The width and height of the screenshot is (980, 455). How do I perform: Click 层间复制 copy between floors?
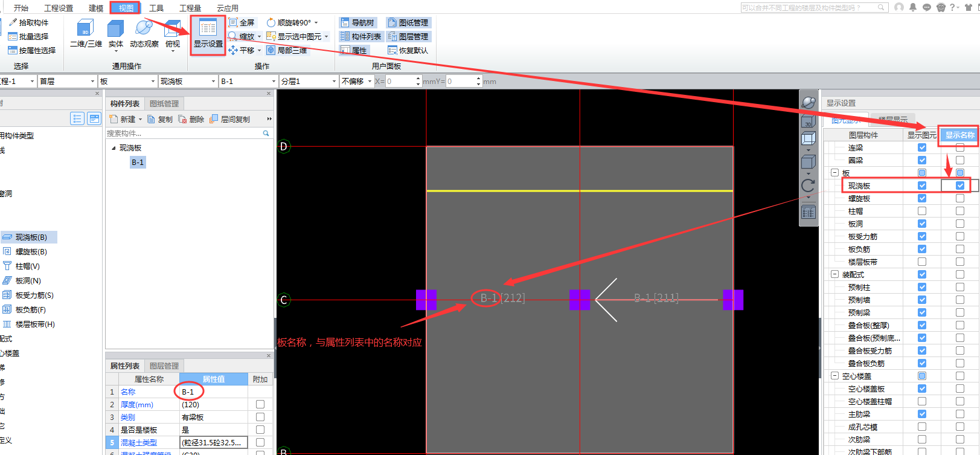coord(230,119)
